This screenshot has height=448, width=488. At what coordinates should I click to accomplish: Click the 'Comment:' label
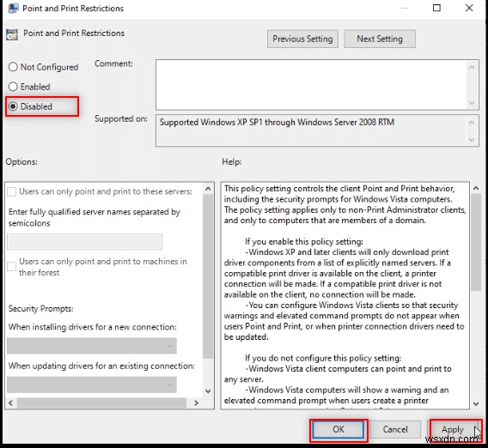(113, 64)
